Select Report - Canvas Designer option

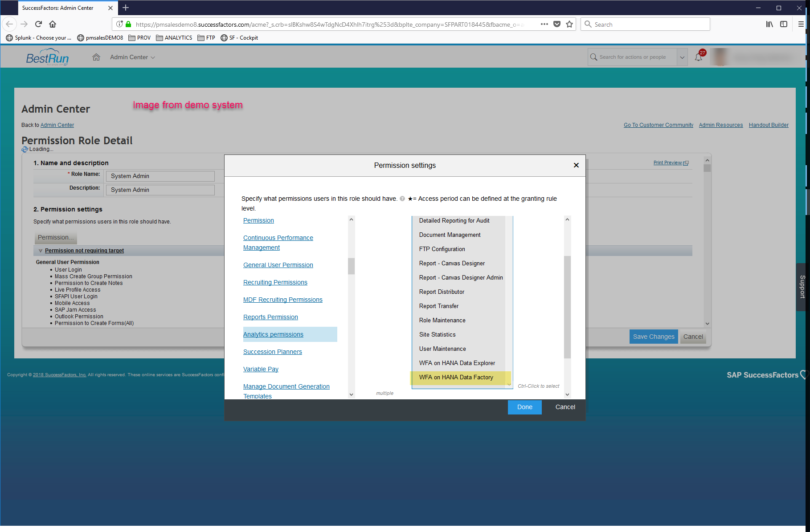pos(459,263)
